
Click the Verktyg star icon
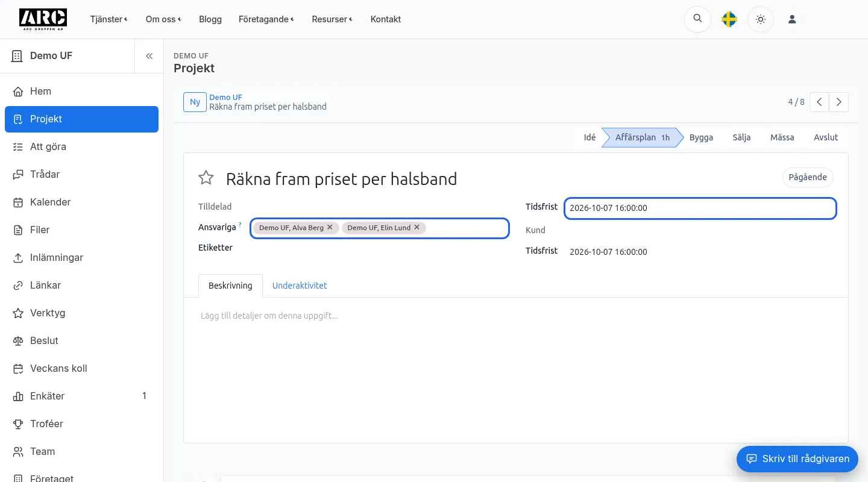[18, 313]
